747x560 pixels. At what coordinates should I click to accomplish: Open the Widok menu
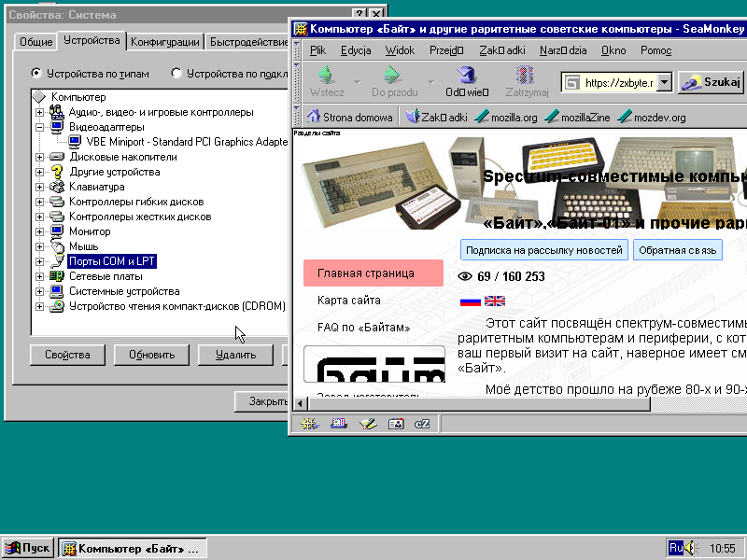tap(400, 50)
